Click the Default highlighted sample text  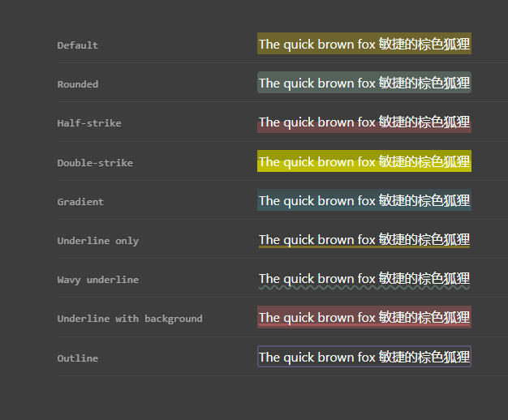[364, 44]
